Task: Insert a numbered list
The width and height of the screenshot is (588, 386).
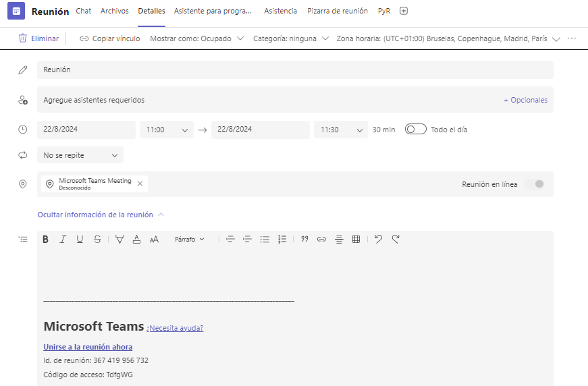Action: pyautogui.click(x=282, y=239)
